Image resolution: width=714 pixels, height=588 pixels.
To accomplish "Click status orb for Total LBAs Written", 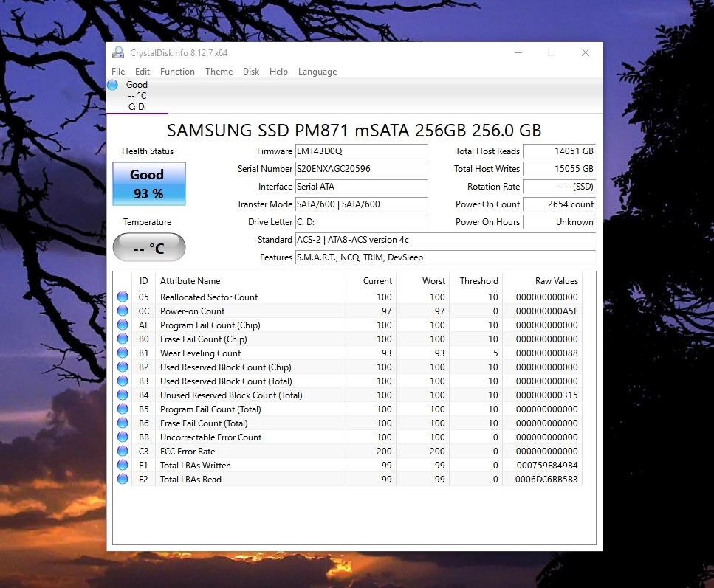I will click(123, 465).
